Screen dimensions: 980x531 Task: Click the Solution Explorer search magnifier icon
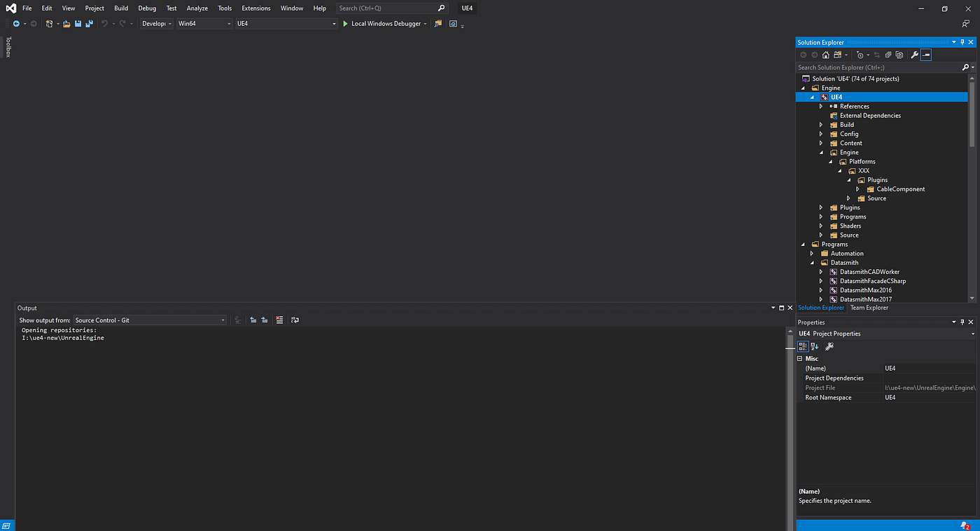click(966, 67)
